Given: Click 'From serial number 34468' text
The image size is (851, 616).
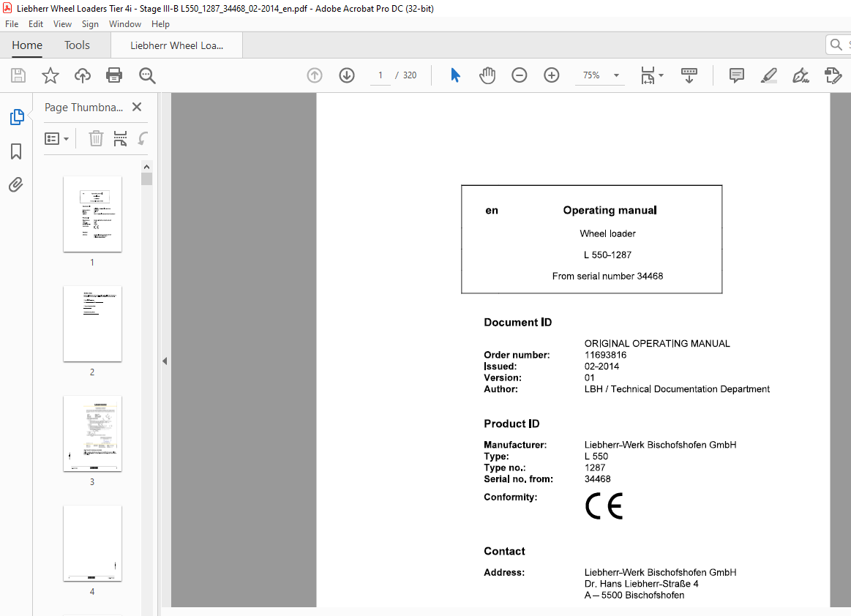Looking at the screenshot, I should coord(607,276).
